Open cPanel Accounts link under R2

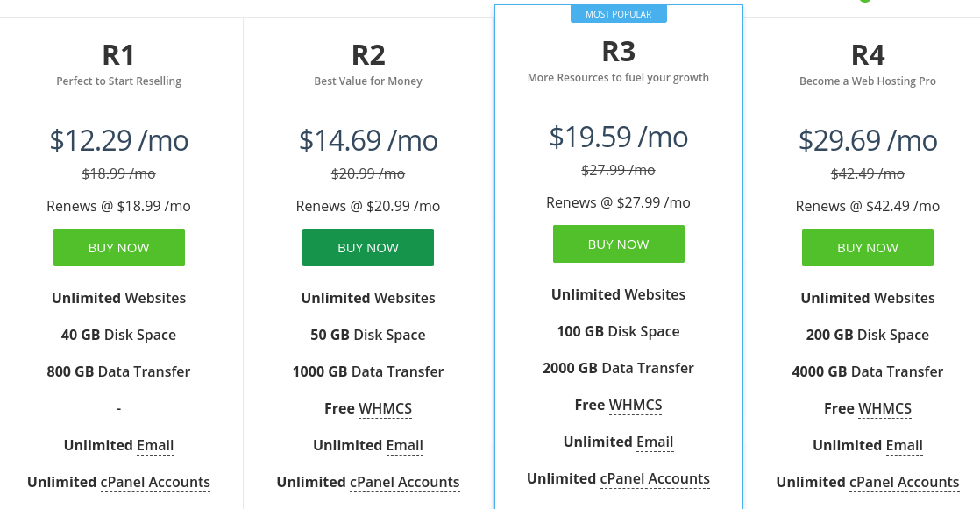(405, 482)
